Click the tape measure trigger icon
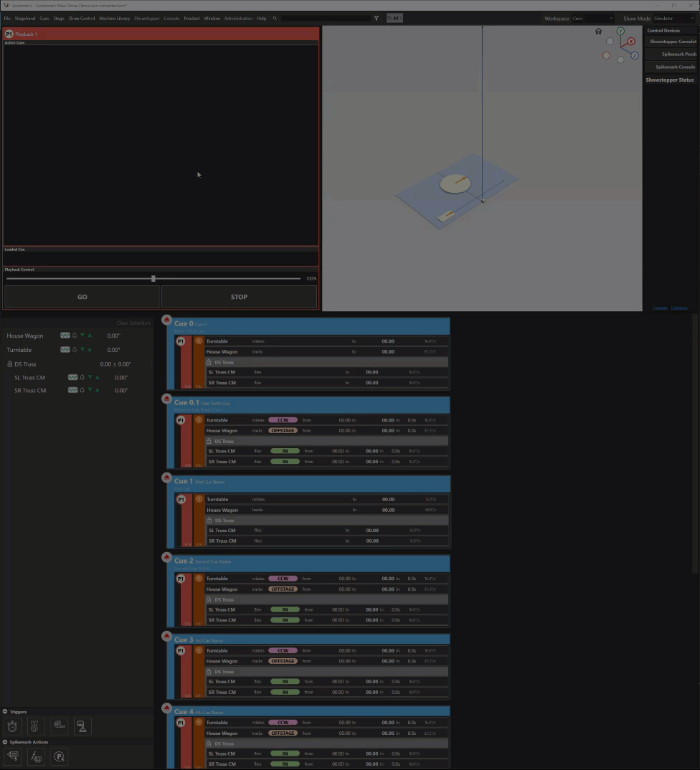 pyautogui.click(x=59, y=726)
